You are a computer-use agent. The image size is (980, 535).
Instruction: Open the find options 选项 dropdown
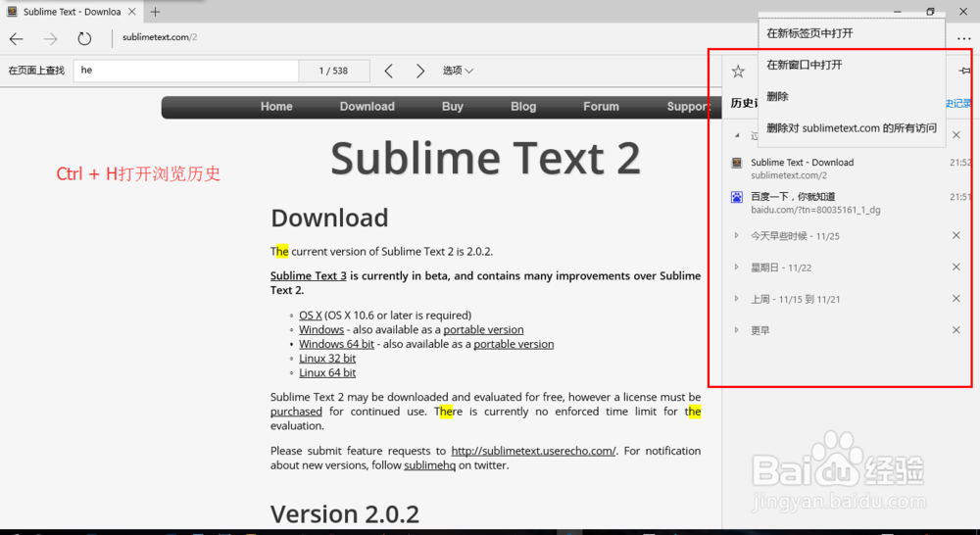pyautogui.click(x=458, y=71)
